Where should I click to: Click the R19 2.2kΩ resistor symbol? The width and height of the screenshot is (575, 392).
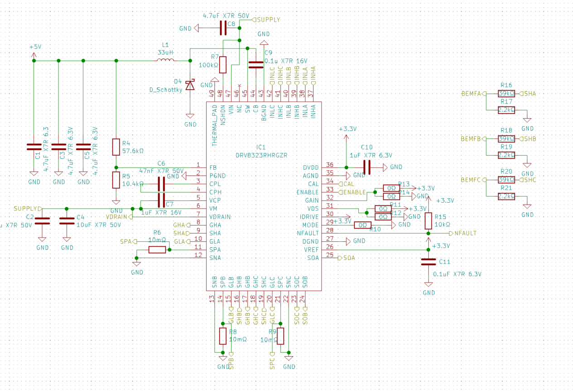[506, 155]
